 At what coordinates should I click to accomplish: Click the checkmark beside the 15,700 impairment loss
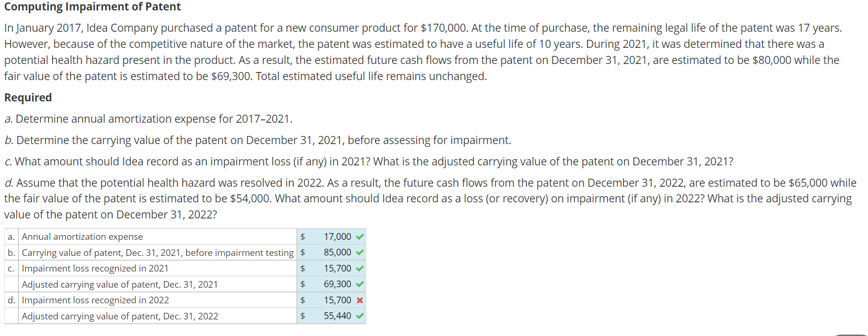360,268
